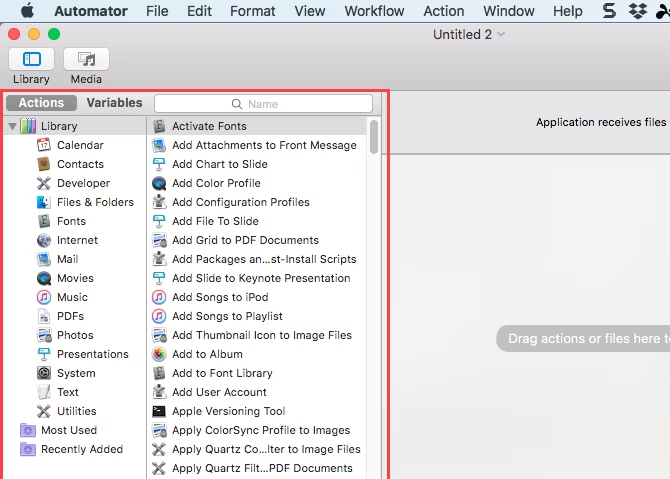Click the Name search field
The width and height of the screenshot is (670, 479).
[x=263, y=103]
